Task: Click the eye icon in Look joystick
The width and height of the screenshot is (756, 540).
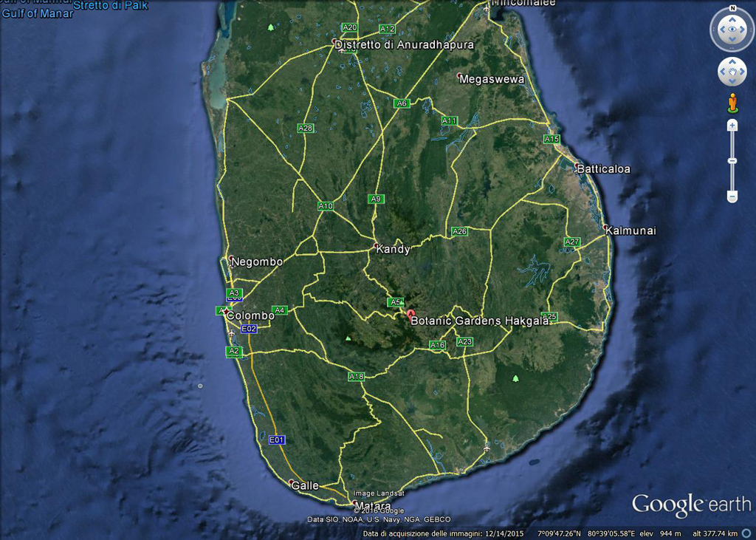Action: pos(732,30)
